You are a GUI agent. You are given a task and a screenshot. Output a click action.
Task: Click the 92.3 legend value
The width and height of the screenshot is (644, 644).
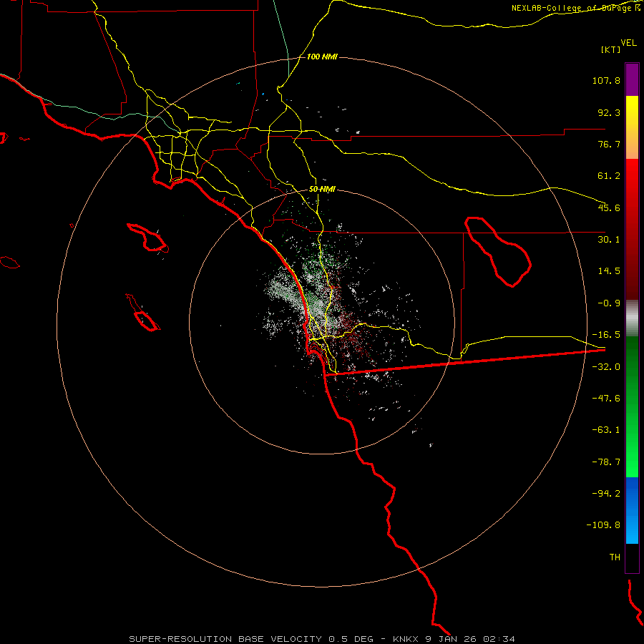609,112
